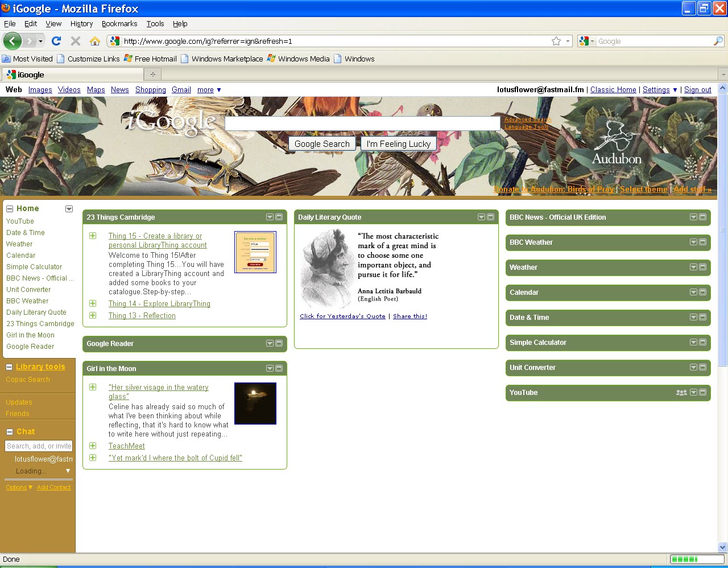728x568 pixels.
Task: Click the browser Back arrow button
Action: 13,41
